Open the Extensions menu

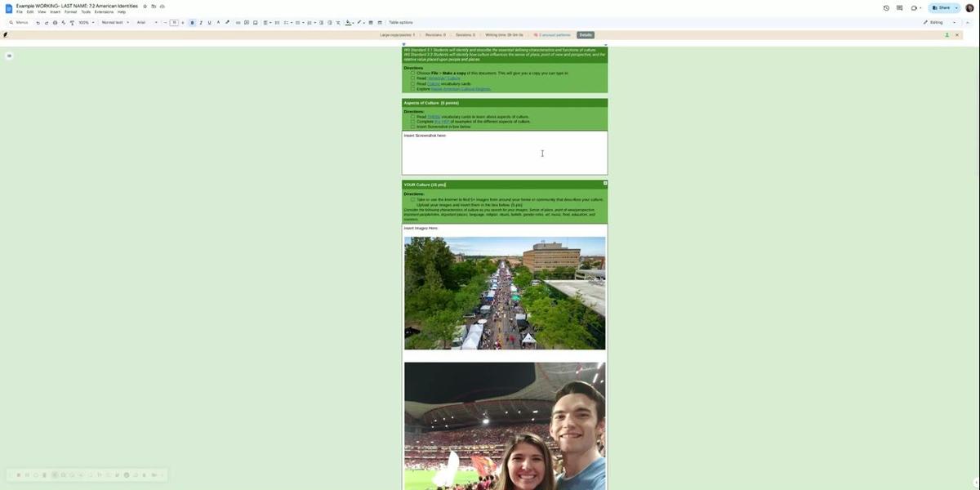click(105, 12)
